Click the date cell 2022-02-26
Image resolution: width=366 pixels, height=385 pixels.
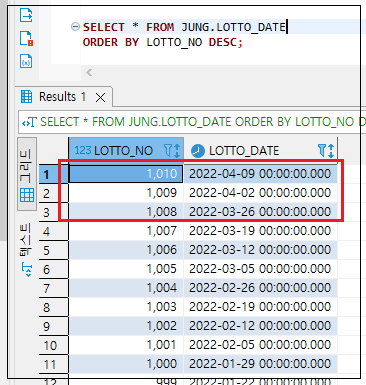(x=260, y=288)
